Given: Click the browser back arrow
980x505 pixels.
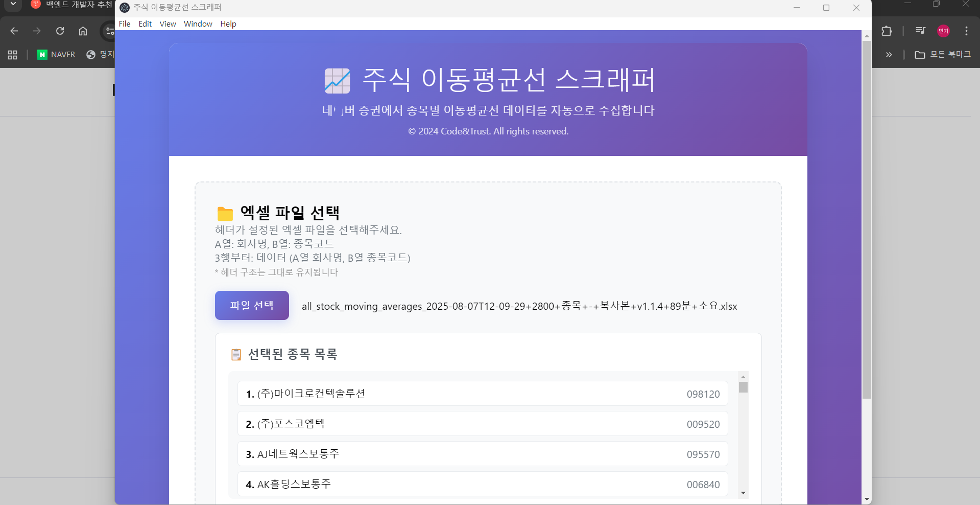Looking at the screenshot, I should tap(14, 31).
